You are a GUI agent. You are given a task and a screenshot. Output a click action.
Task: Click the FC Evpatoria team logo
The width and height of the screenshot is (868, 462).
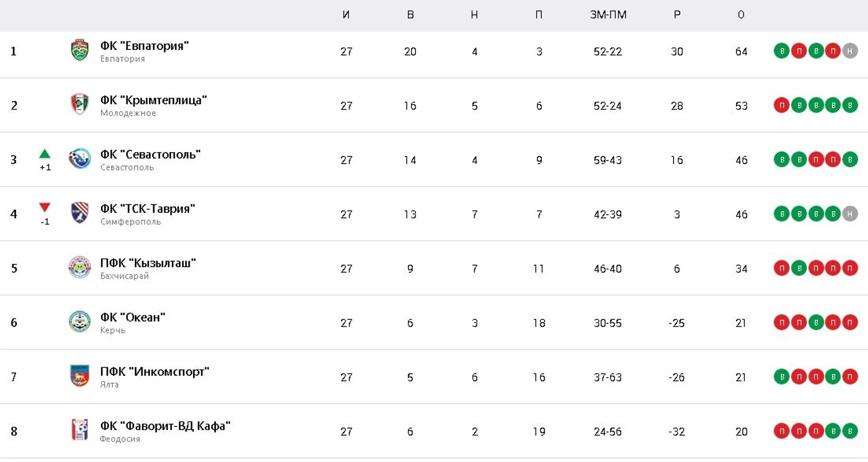point(80,51)
